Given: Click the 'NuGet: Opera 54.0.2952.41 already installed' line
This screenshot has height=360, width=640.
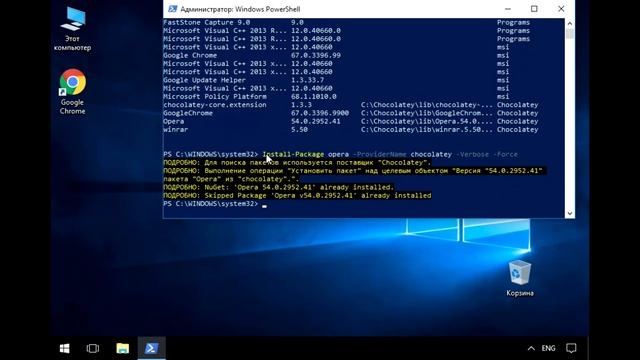Looking at the screenshot, I should click(x=278, y=187).
